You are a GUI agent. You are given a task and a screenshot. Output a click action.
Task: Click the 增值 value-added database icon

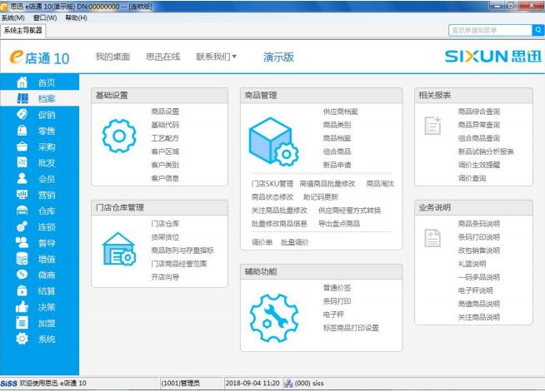point(22,259)
